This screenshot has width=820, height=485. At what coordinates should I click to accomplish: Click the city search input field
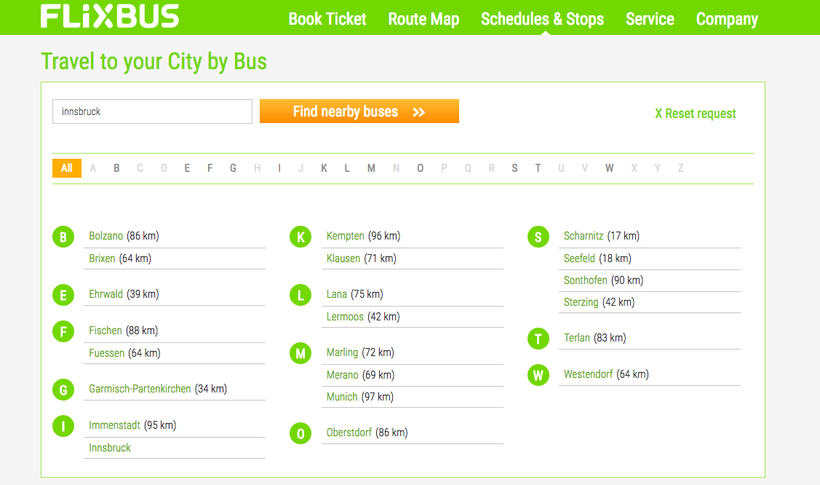tap(152, 112)
